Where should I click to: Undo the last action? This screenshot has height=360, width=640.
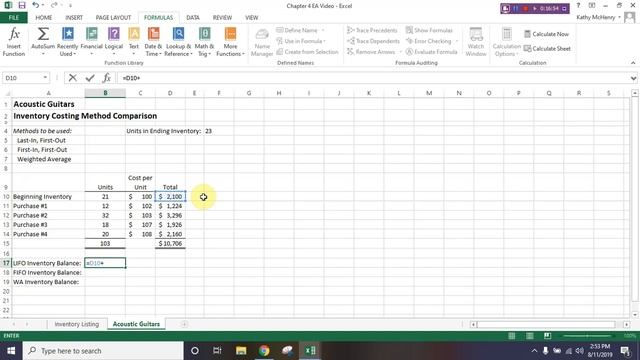tap(36, 6)
